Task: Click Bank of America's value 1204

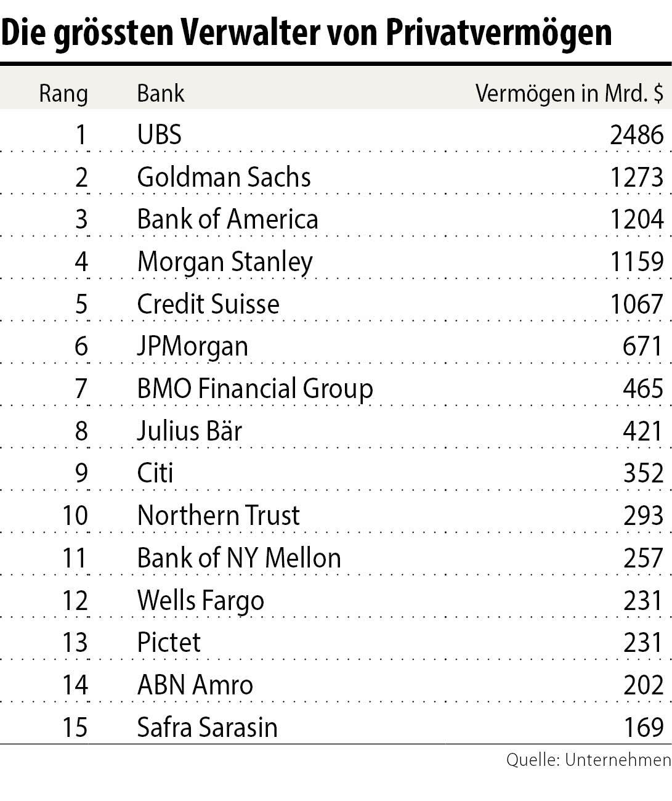Action: (637, 219)
